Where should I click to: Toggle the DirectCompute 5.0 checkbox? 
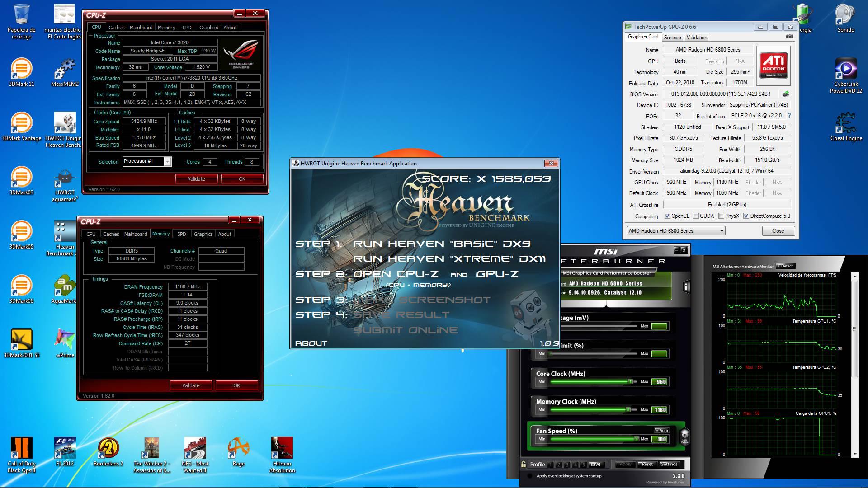[x=746, y=216]
